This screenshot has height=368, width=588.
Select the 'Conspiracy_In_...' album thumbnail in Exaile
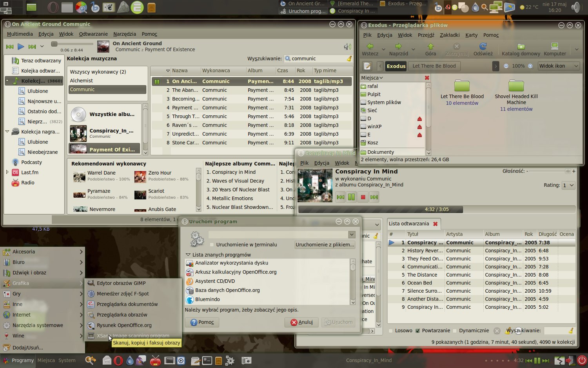coord(78,133)
